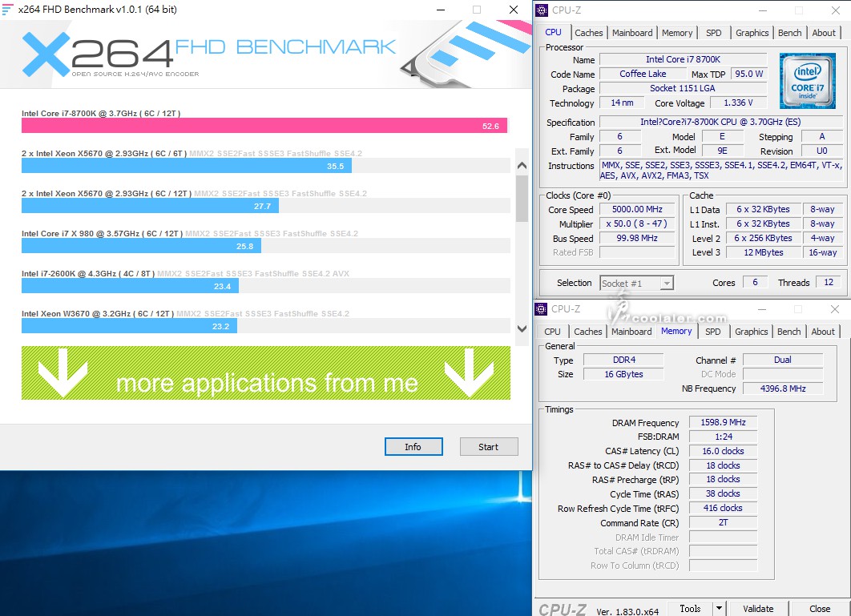The width and height of the screenshot is (851, 616).
Task: Click the left down arrow on the green banner
Action: [x=63, y=372]
